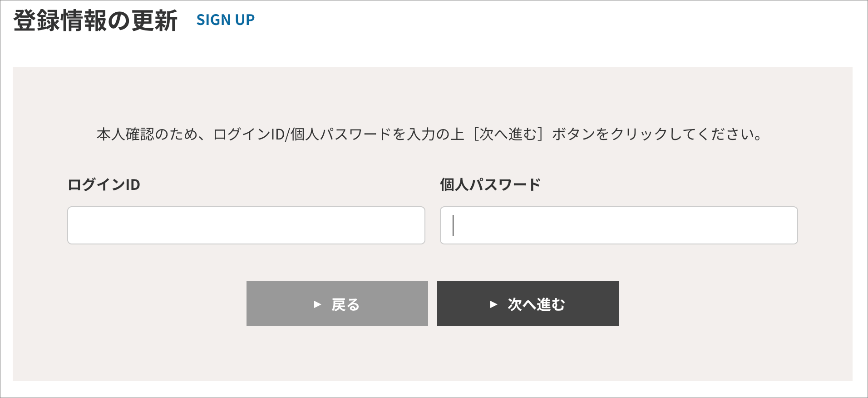
Task: Click the 戻る text label on the button
Action: pos(345,304)
